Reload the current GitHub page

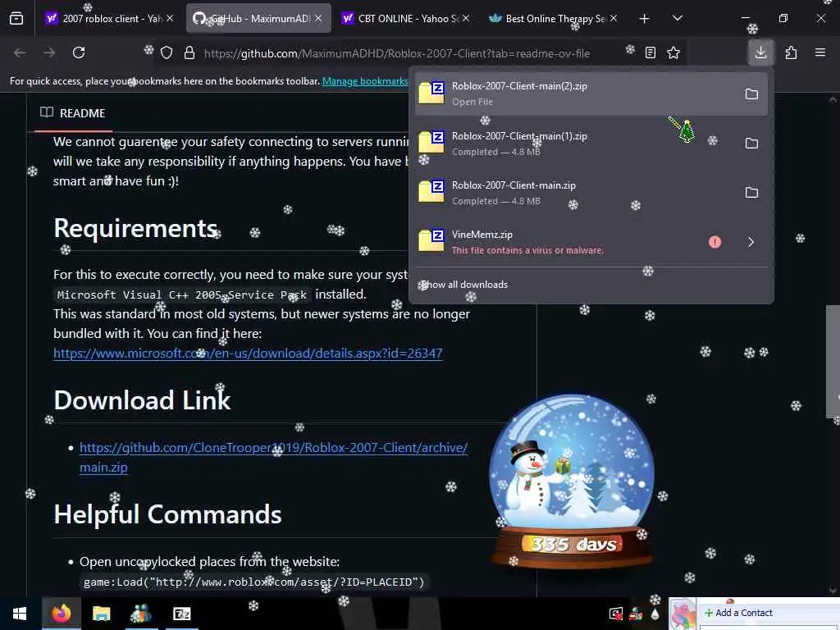(x=79, y=52)
